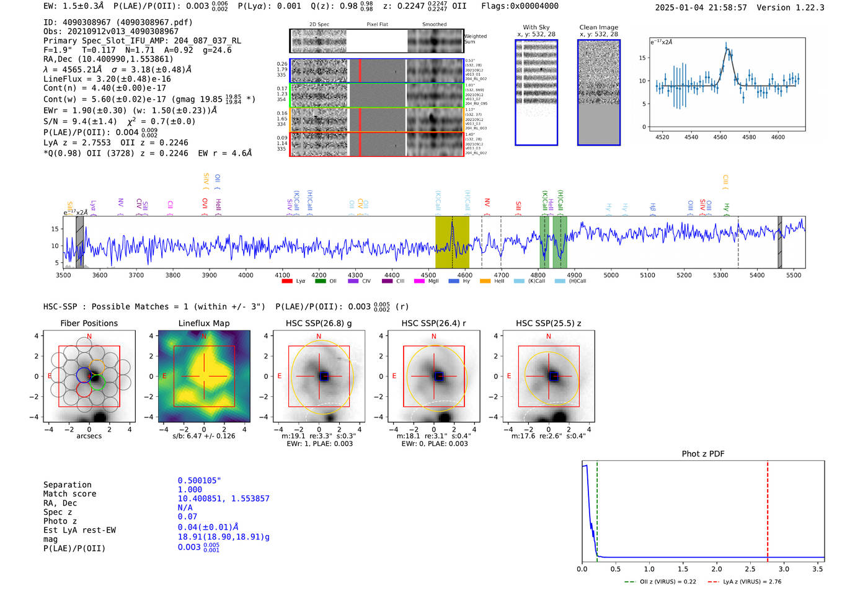Click the Separation value 0.500105"
The width and height of the screenshot is (868, 591).
(x=200, y=481)
